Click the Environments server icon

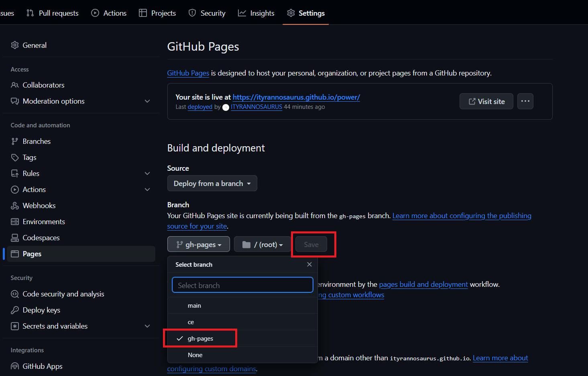[15, 222]
